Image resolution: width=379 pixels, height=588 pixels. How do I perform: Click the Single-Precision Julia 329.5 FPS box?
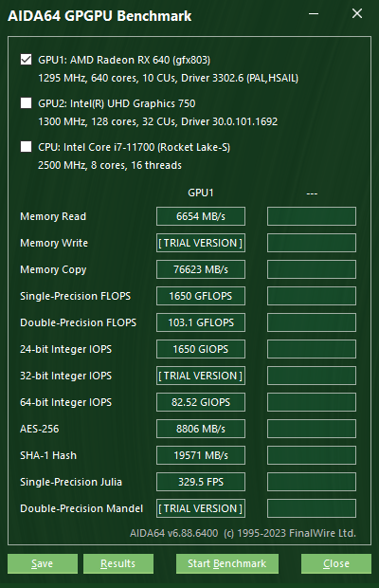tap(201, 482)
